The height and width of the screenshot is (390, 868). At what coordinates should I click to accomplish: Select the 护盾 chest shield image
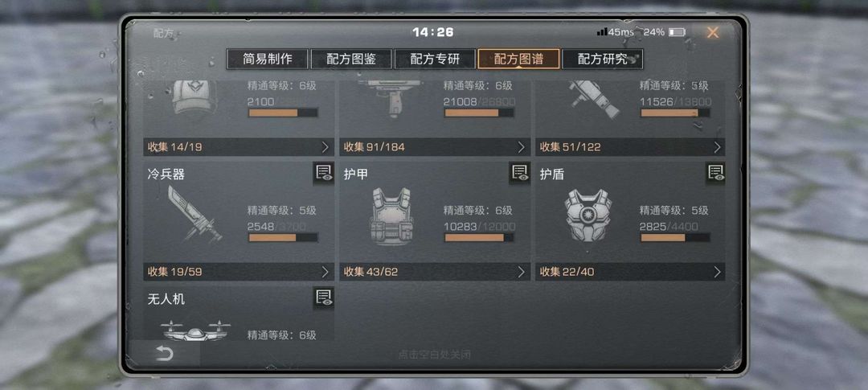coord(588,215)
